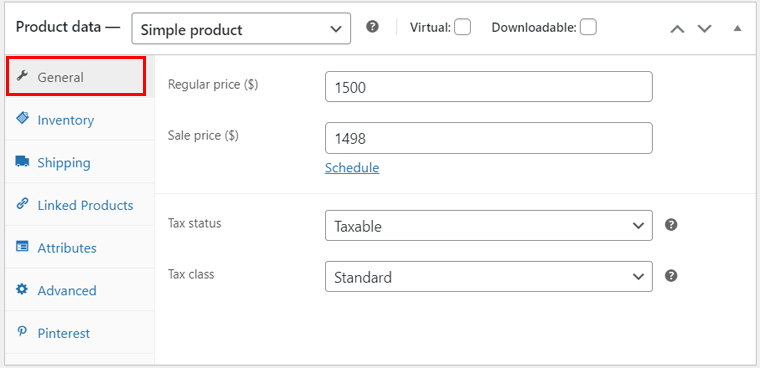Focus the Regular price input field

(x=489, y=87)
